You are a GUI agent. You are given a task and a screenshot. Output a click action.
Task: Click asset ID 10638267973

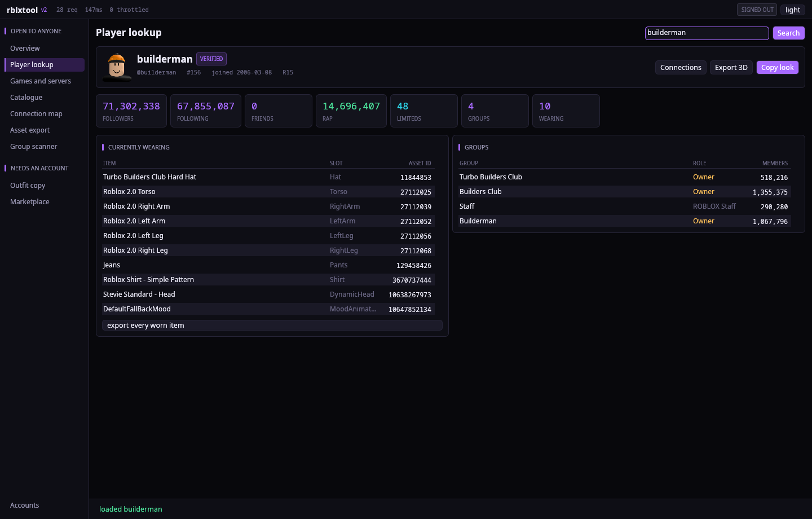[410, 295]
